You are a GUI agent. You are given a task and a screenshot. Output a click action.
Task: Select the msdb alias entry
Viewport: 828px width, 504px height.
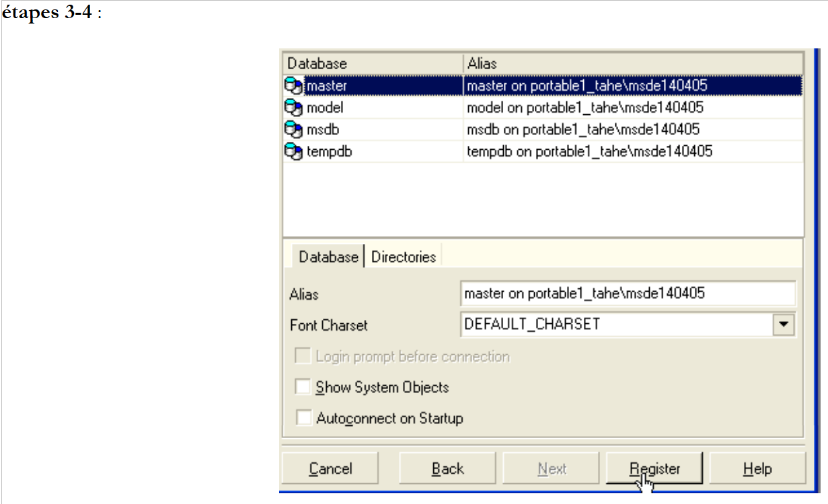coord(582,130)
